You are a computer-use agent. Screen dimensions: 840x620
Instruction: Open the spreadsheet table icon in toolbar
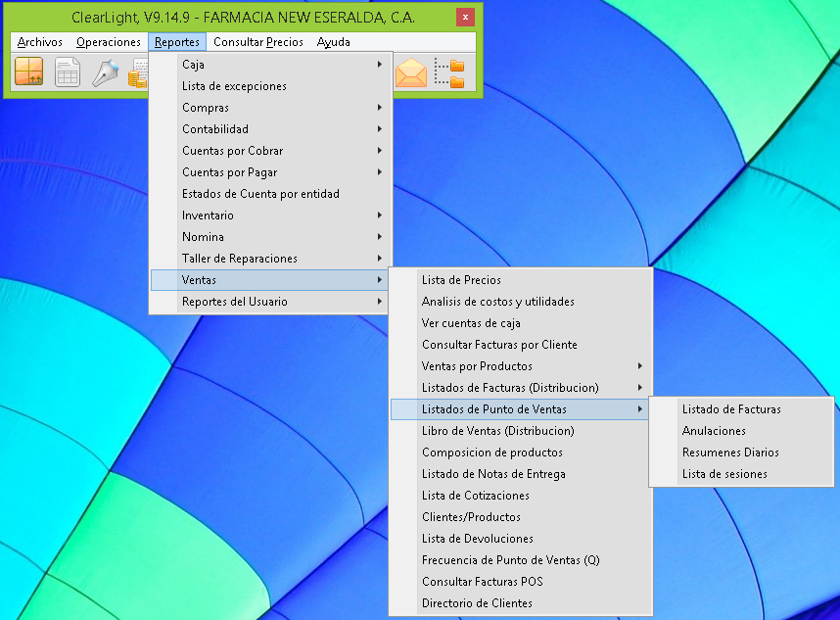pyautogui.click(x=68, y=72)
